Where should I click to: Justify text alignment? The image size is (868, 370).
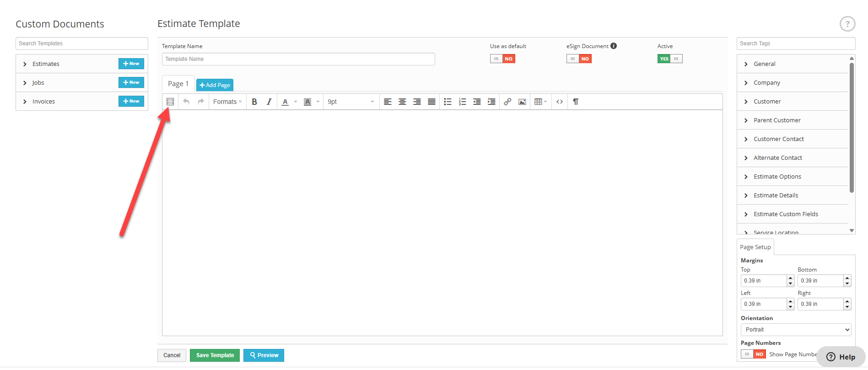click(x=431, y=102)
